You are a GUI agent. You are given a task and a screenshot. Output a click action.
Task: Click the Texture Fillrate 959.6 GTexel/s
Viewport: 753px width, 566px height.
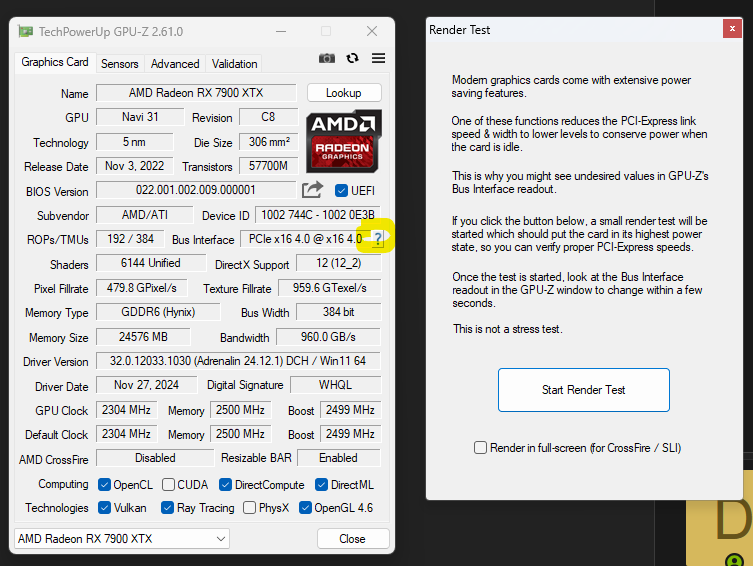click(x=329, y=288)
